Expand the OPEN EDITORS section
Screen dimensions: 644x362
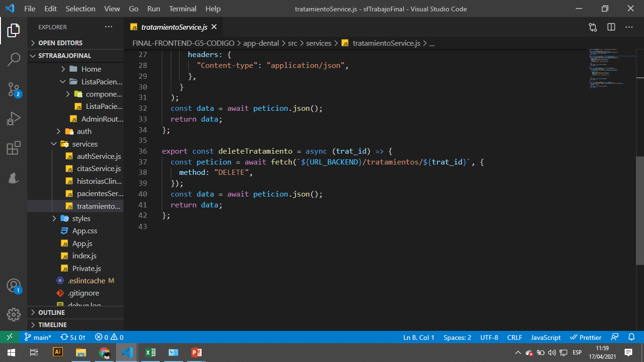pyautogui.click(x=75, y=43)
